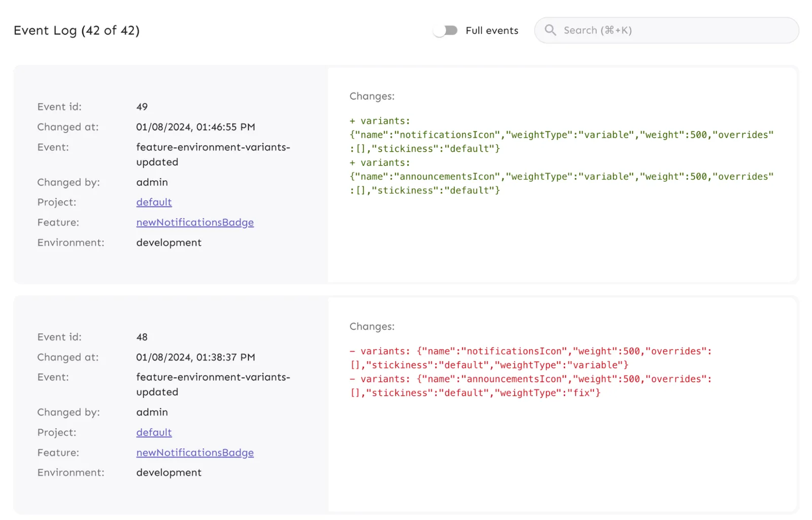Click timestamp 01/08/2024, 01:38:37 PM
Viewport: 812px width, 520px height.
coord(195,357)
